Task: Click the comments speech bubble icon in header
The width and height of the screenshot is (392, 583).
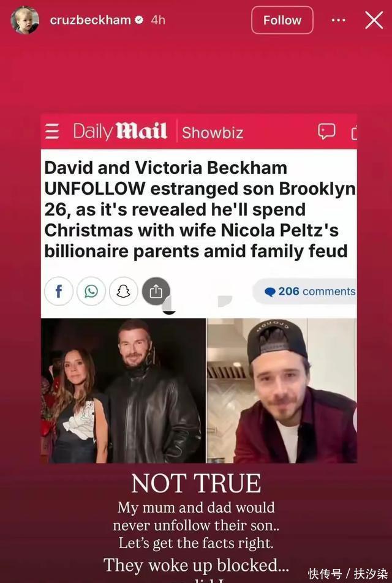Action: tap(326, 131)
